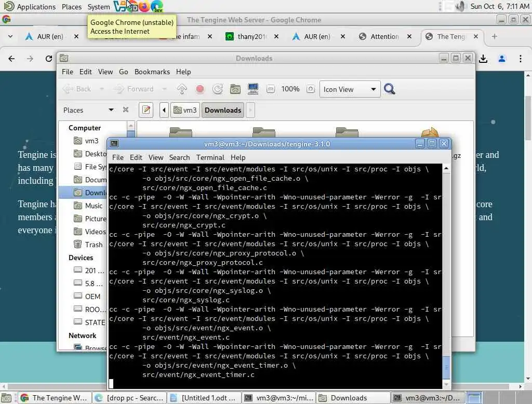Open Chrome three-dot menu

(x=521, y=59)
